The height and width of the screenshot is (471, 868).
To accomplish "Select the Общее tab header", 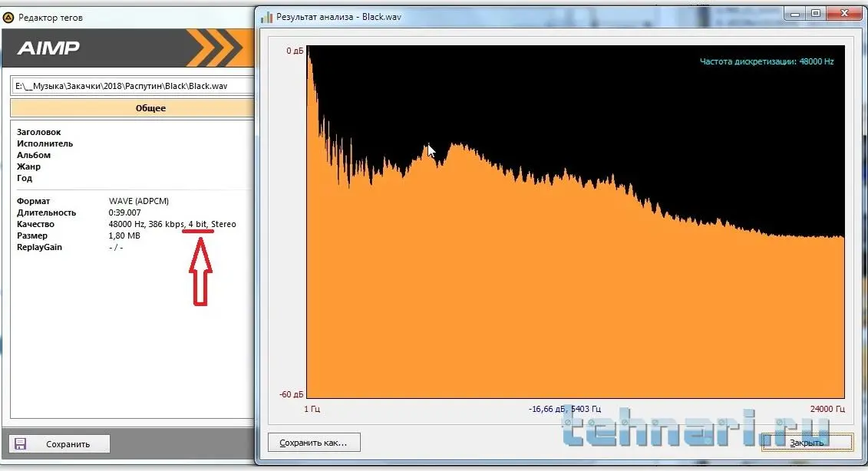I will (x=132, y=108).
